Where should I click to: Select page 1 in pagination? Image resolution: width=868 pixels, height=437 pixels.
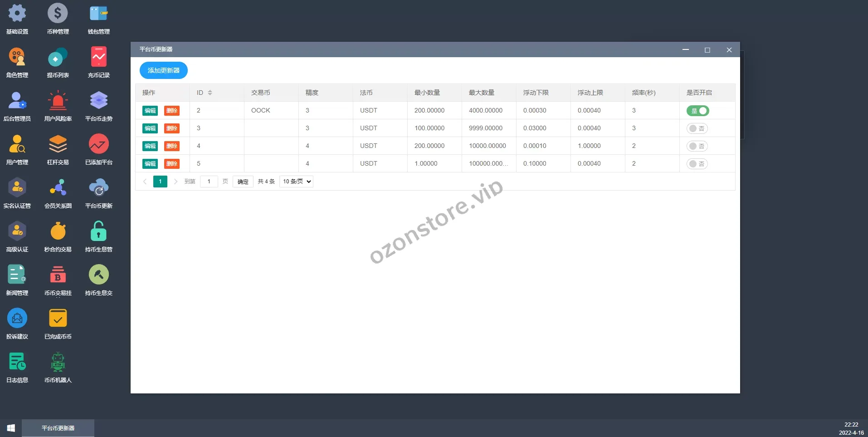point(160,182)
